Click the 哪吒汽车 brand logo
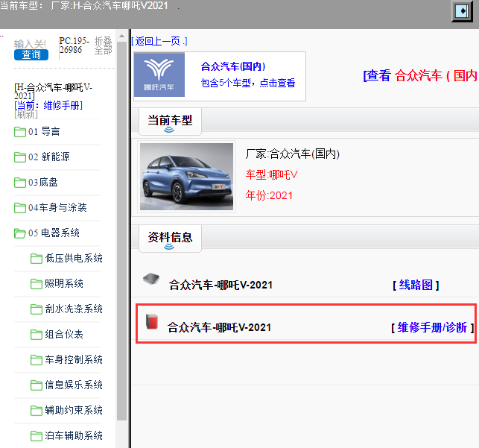The image size is (479, 448). [x=159, y=75]
